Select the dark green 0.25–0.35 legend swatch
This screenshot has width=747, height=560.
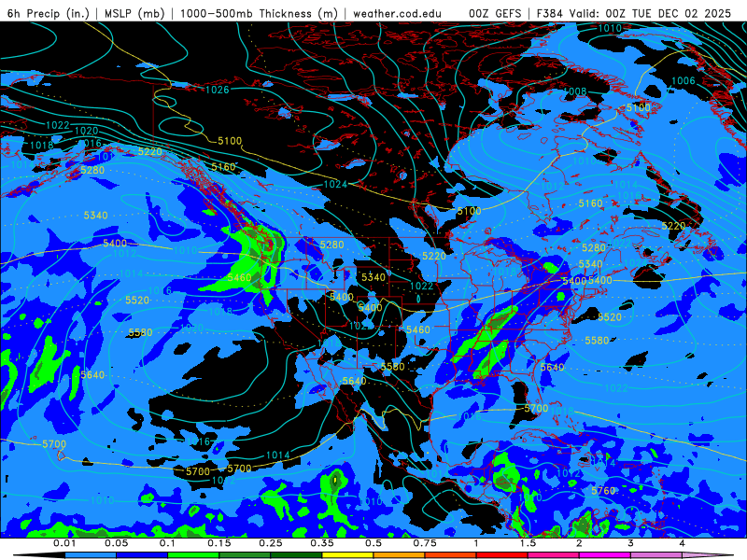click(x=296, y=555)
